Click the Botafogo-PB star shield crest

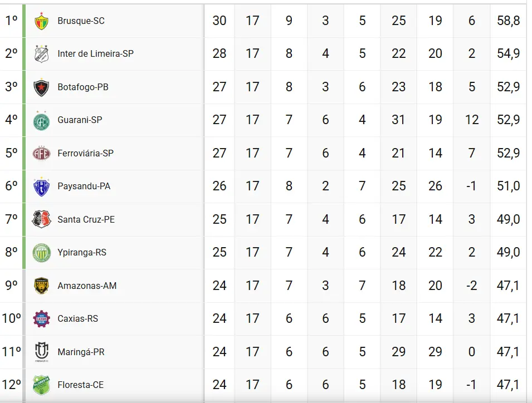[41, 87]
